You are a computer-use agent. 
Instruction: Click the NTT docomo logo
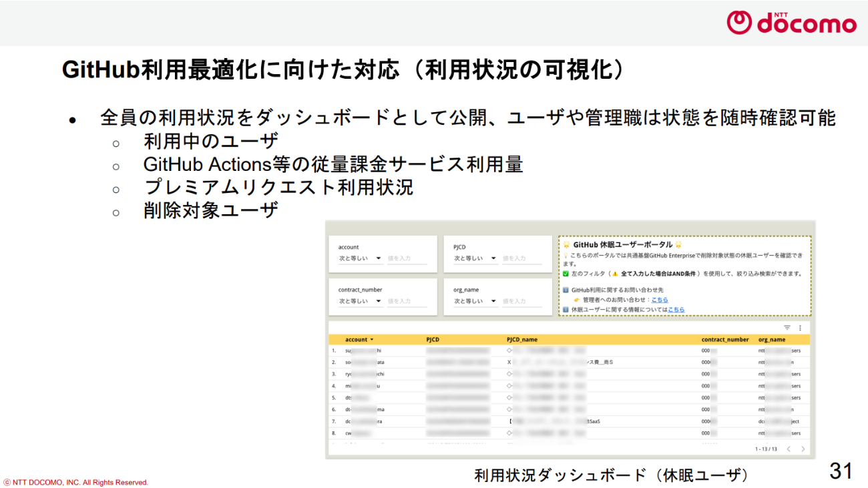pos(791,23)
